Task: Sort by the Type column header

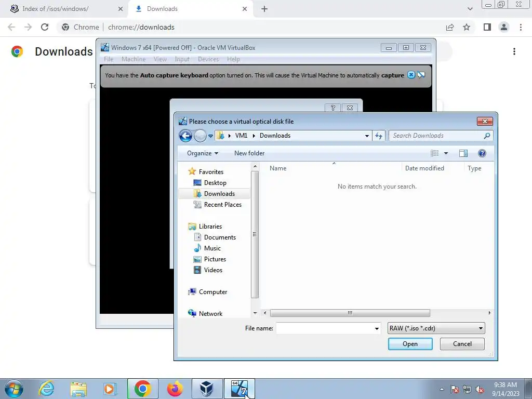Action: (x=474, y=168)
